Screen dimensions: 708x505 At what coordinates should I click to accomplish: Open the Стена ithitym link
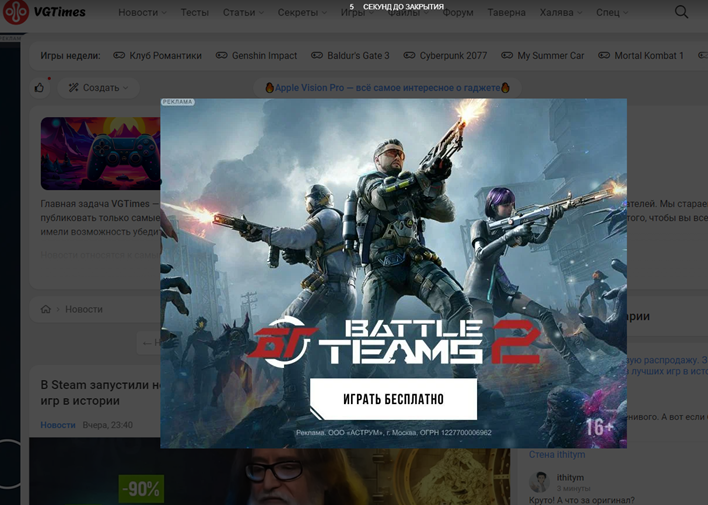point(557,454)
